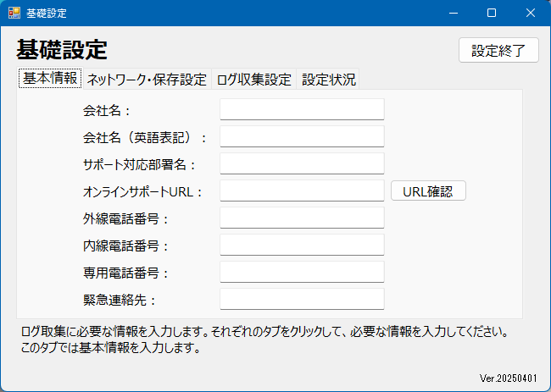Focus the 会社名 input field
Screen dimensions: 551x392
click(302, 110)
